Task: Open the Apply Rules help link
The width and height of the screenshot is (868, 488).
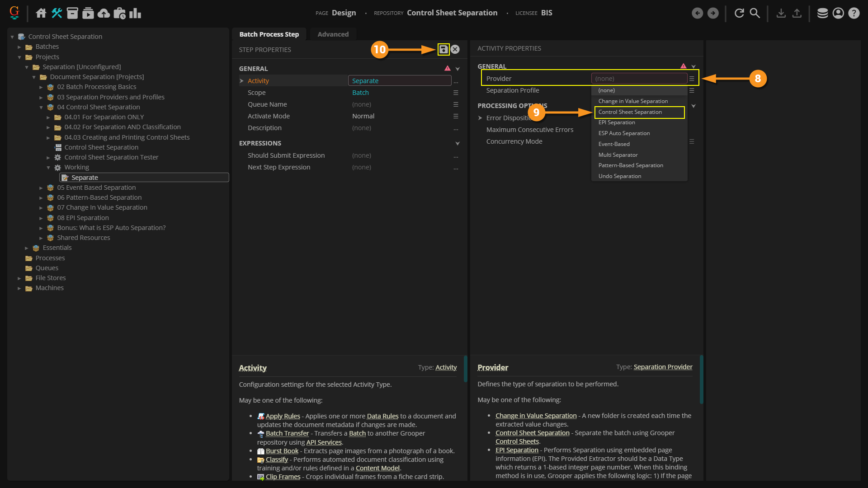Action: click(283, 416)
